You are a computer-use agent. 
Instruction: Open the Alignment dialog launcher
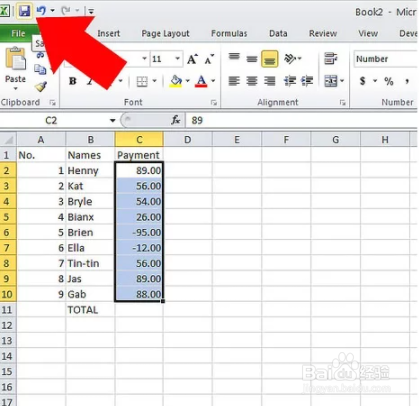pos(342,103)
